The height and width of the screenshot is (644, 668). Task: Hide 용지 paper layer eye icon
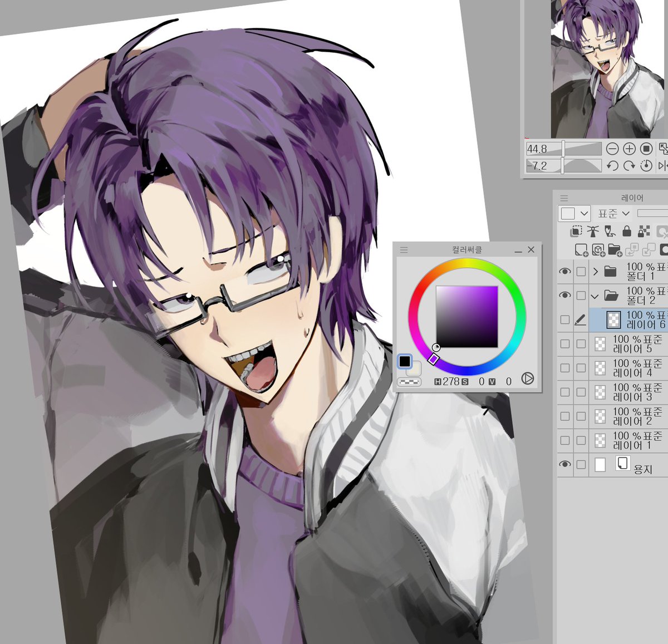coord(565,464)
